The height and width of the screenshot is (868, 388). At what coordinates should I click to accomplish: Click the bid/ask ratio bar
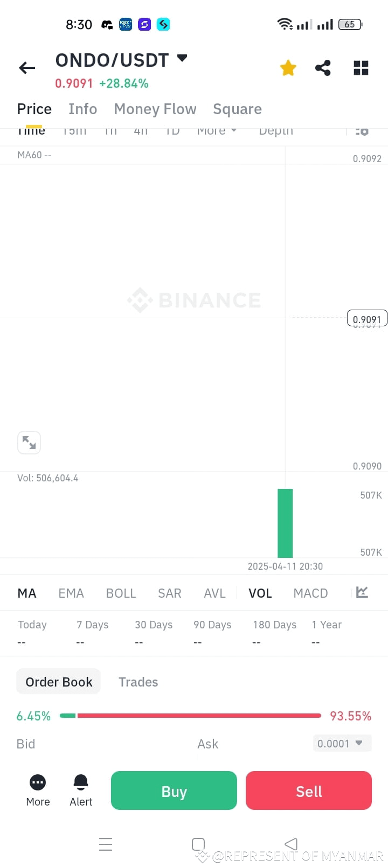coord(191,716)
